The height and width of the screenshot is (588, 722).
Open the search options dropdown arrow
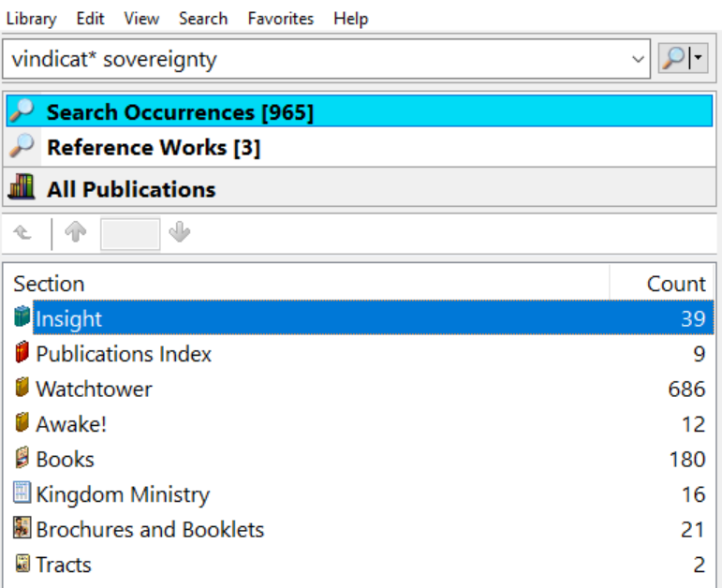[x=699, y=58]
